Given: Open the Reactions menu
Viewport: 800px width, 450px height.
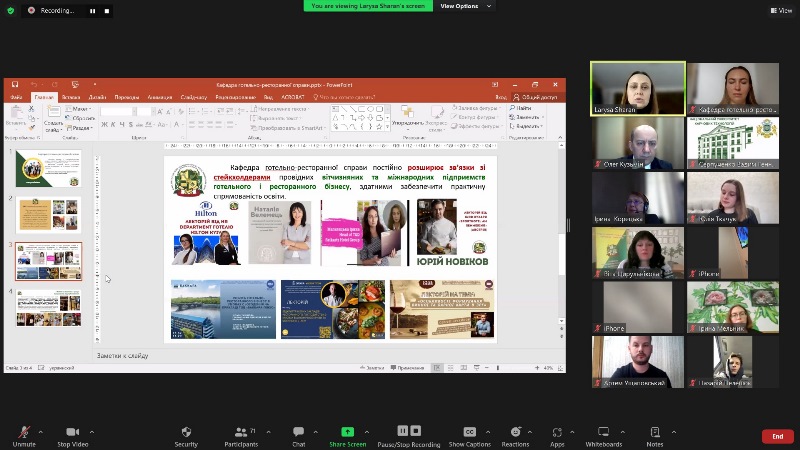Looking at the screenshot, I should click(x=515, y=432).
